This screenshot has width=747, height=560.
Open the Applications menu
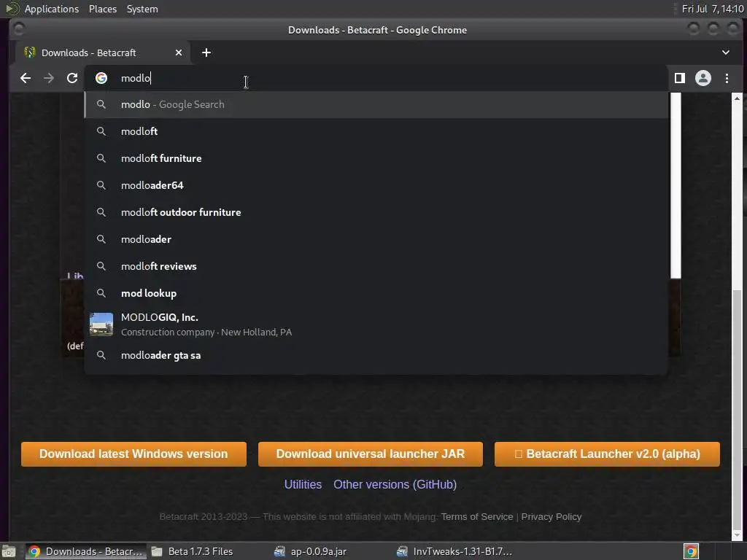pos(52,9)
